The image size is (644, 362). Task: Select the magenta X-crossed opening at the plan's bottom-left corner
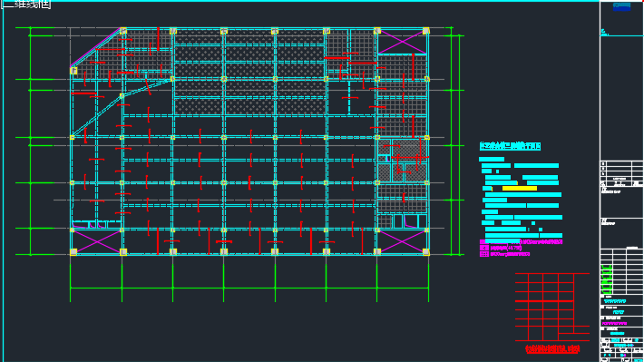pyautogui.click(x=97, y=241)
